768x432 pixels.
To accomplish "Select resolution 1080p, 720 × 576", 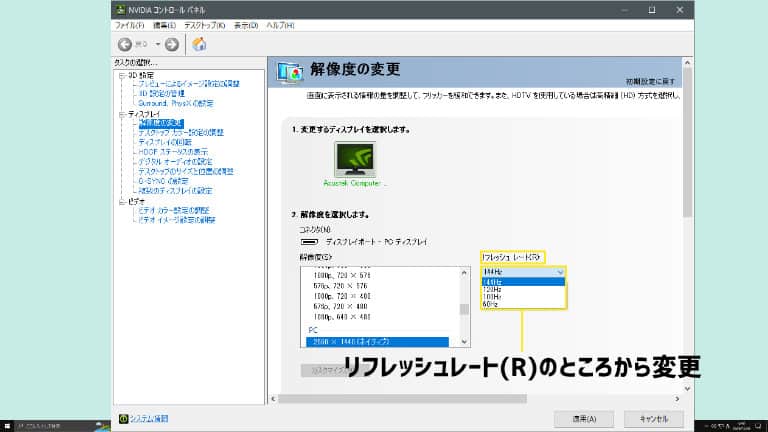I will 342,276.
